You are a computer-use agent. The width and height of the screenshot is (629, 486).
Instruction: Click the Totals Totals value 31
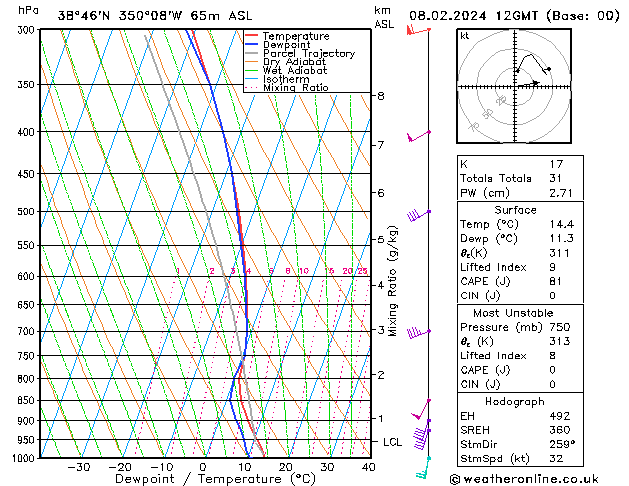(x=556, y=178)
